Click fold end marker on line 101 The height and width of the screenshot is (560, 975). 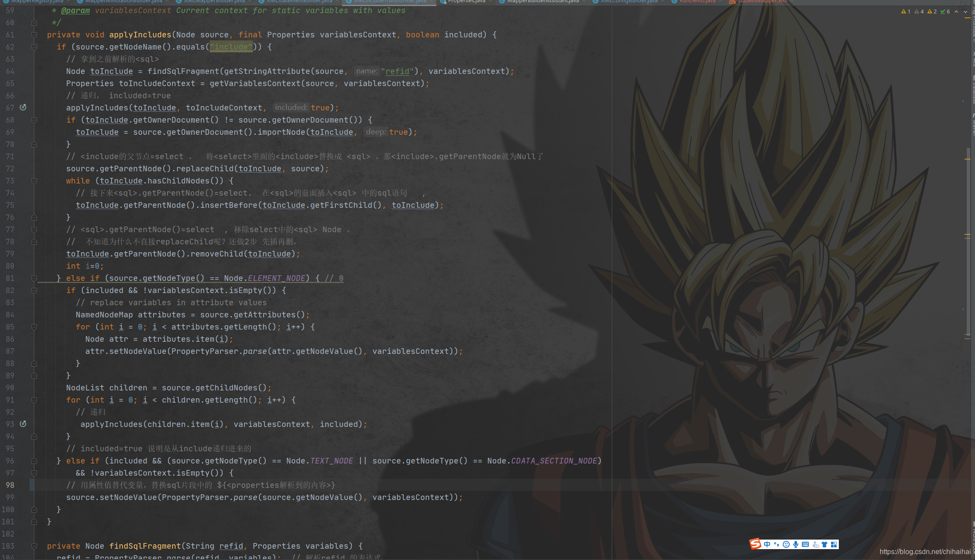click(x=34, y=522)
